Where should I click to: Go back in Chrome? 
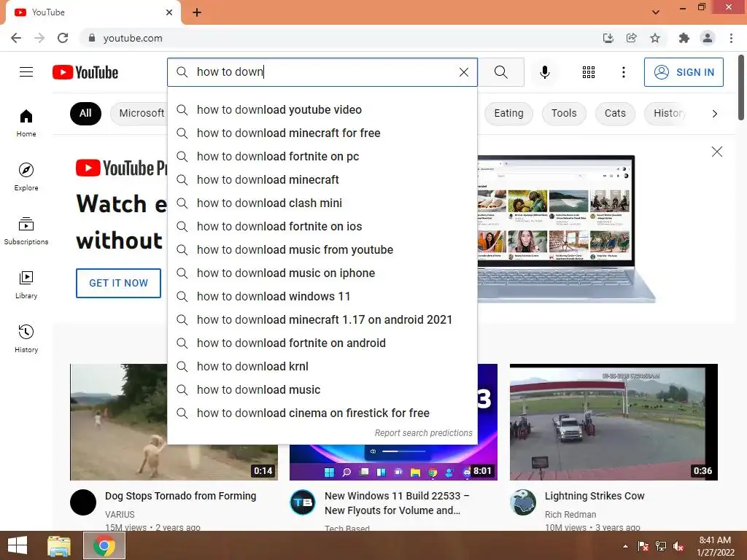tap(16, 38)
